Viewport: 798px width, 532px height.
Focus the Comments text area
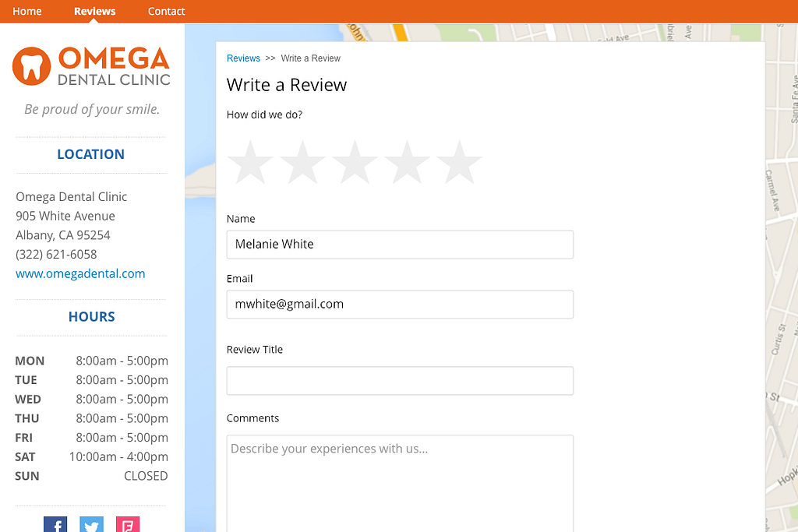click(x=400, y=483)
